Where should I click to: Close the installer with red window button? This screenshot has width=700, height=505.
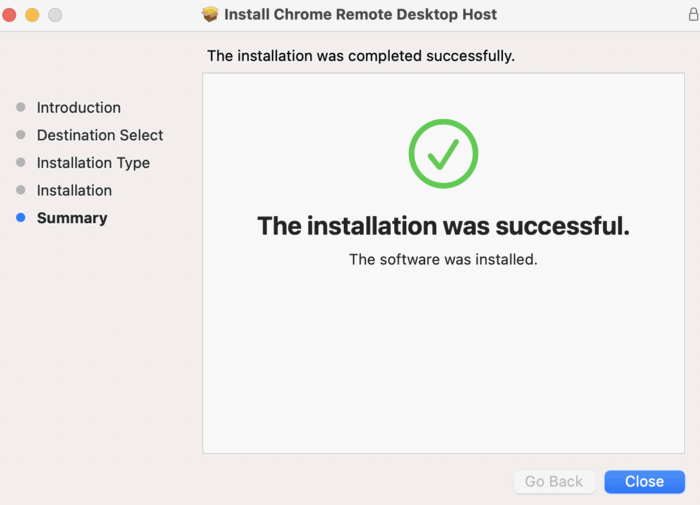tap(9, 15)
